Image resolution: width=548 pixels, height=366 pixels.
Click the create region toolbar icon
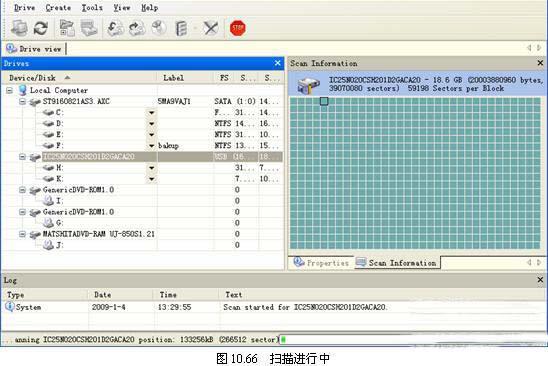click(159, 28)
